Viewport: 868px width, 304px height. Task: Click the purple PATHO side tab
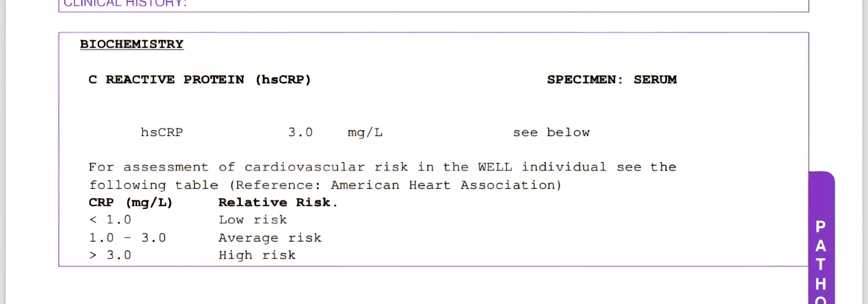(821, 256)
